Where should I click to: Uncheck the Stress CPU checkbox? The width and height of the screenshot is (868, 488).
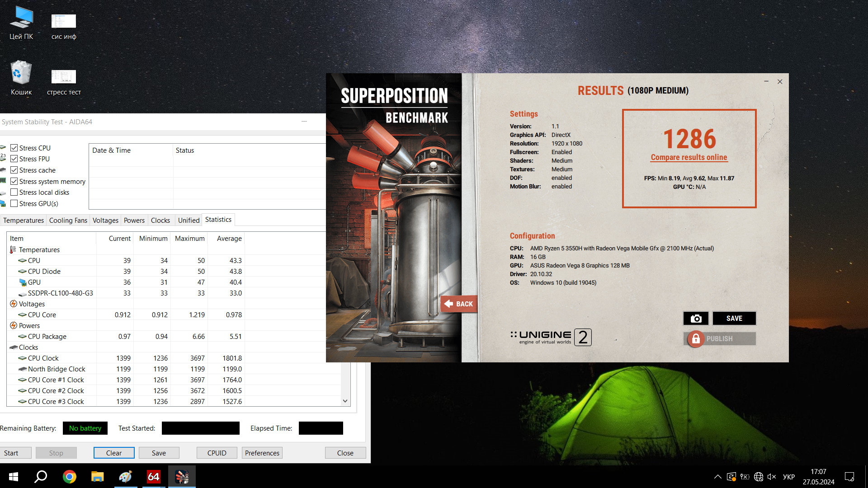tap(14, 148)
